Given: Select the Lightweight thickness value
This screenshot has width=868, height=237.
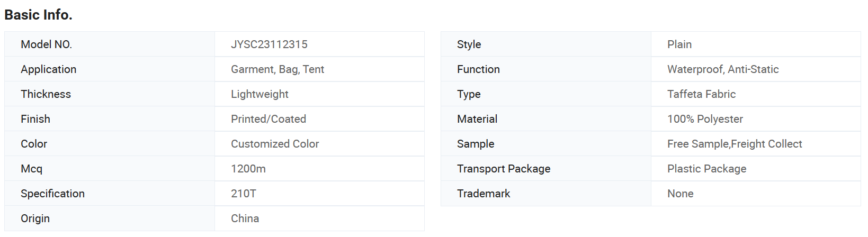Looking at the screenshot, I should click(259, 94).
